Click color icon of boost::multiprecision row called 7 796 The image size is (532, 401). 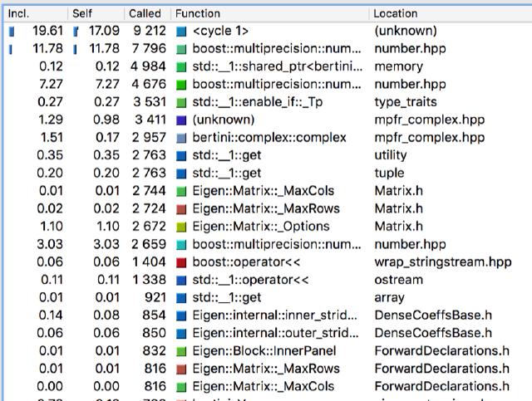181,50
